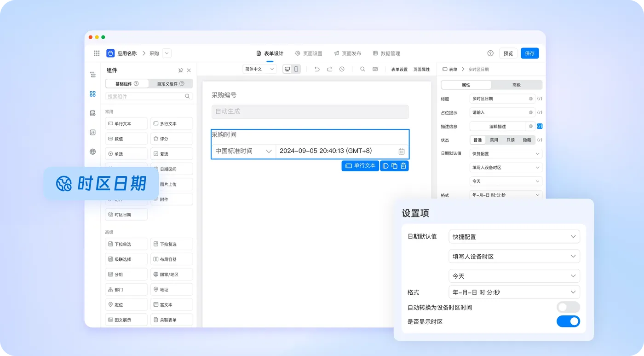Screen dimensions: 644x356
Task: Switch to the 表单设计 tab
Action: pyautogui.click(x=270, y=53)
